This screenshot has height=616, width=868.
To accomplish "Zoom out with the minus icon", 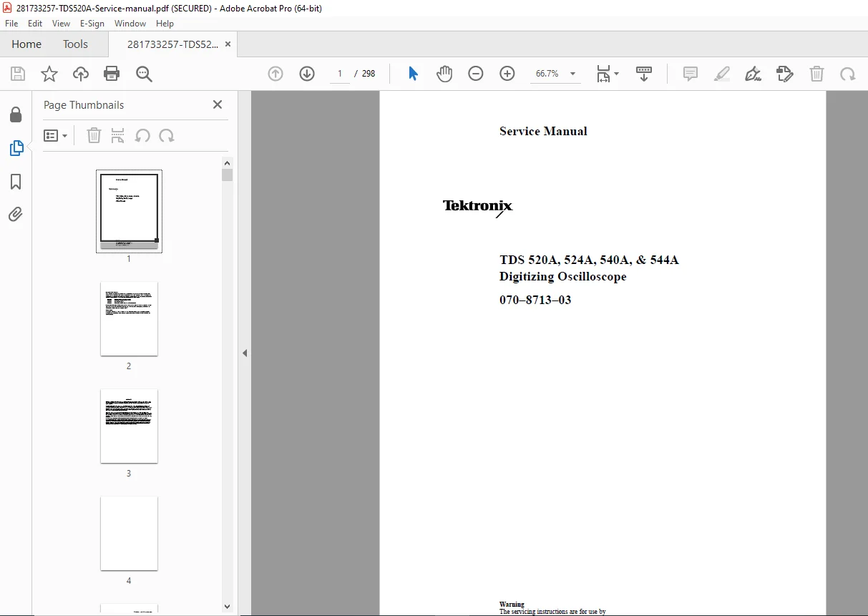I will [476, 74].
